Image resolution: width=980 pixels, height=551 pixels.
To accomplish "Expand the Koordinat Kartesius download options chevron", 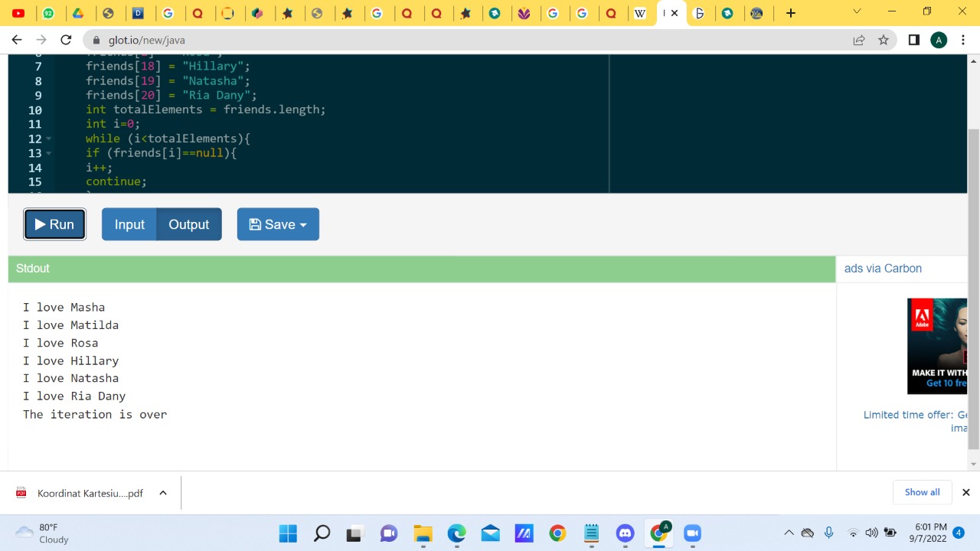I will coord(163,493).
